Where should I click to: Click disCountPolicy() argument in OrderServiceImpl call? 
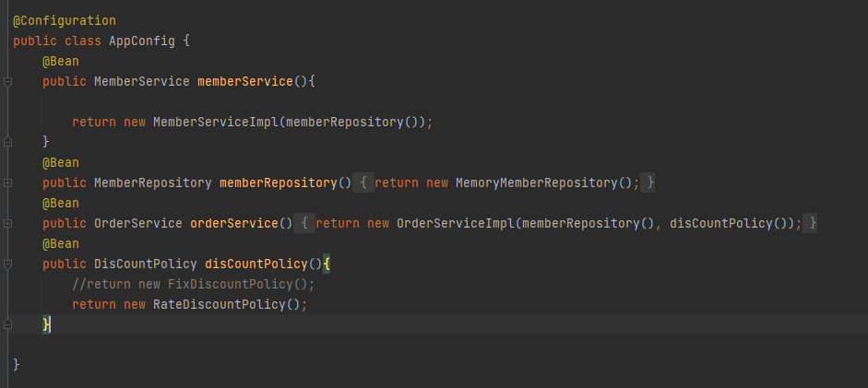click(x=729, y=224)
